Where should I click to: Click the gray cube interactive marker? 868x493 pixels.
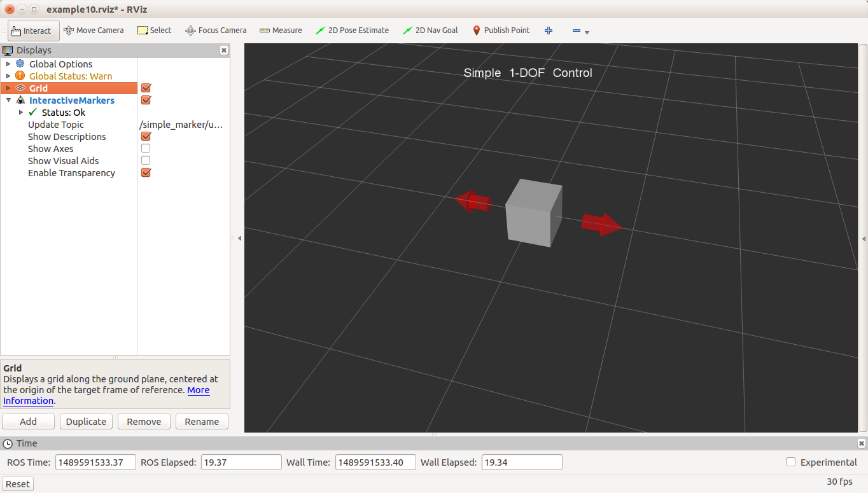pyautogui.click(x=534, y=213)
